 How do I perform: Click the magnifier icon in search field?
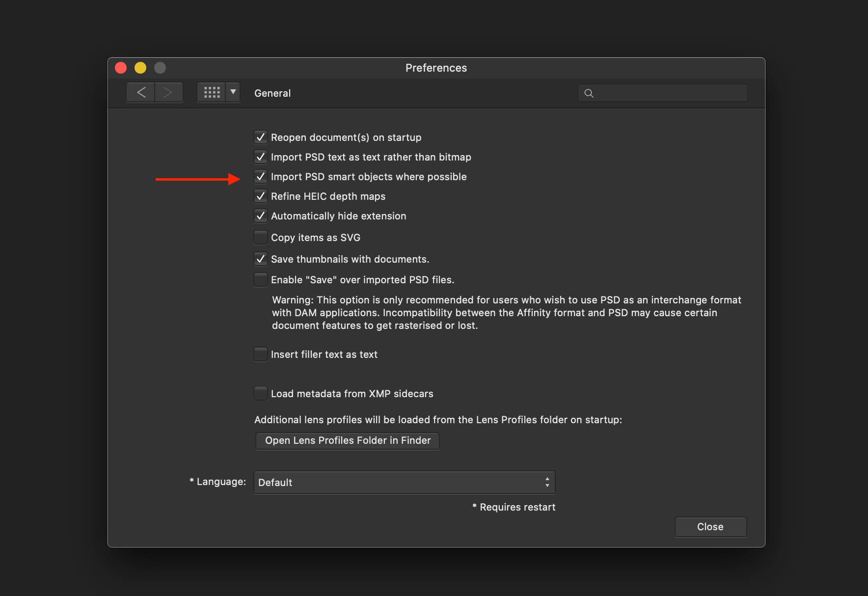(x=589, y=93)
